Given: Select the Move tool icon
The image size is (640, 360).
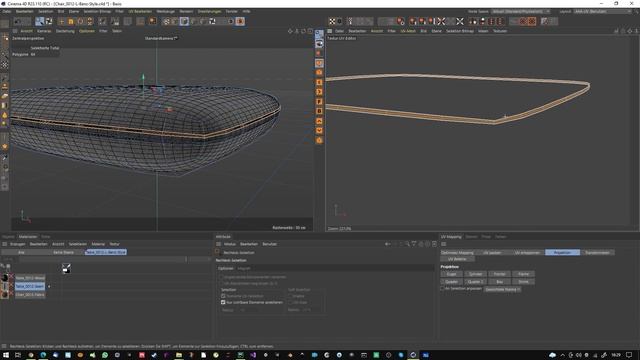Looking at the screenshot, I should (x=61, y=21).
